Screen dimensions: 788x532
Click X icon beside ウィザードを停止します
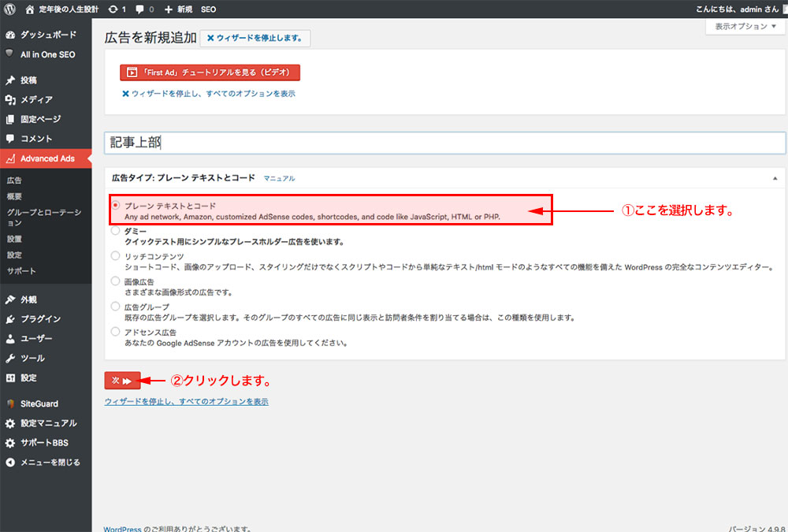pos(210,38)
